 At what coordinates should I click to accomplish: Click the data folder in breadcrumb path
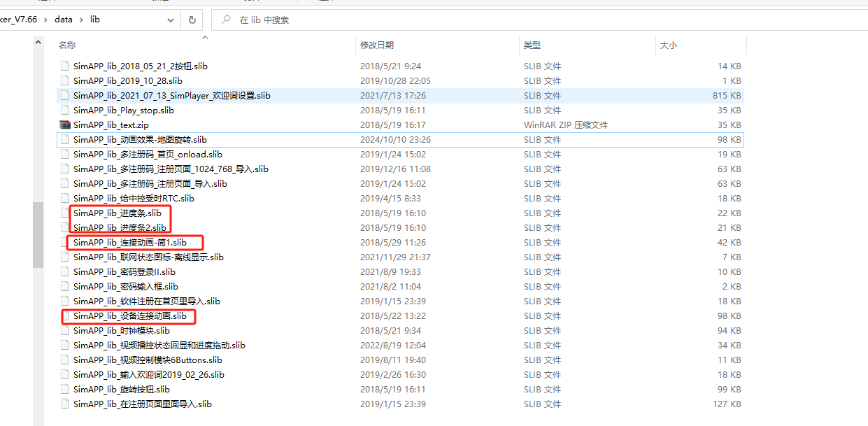[64, 20]
